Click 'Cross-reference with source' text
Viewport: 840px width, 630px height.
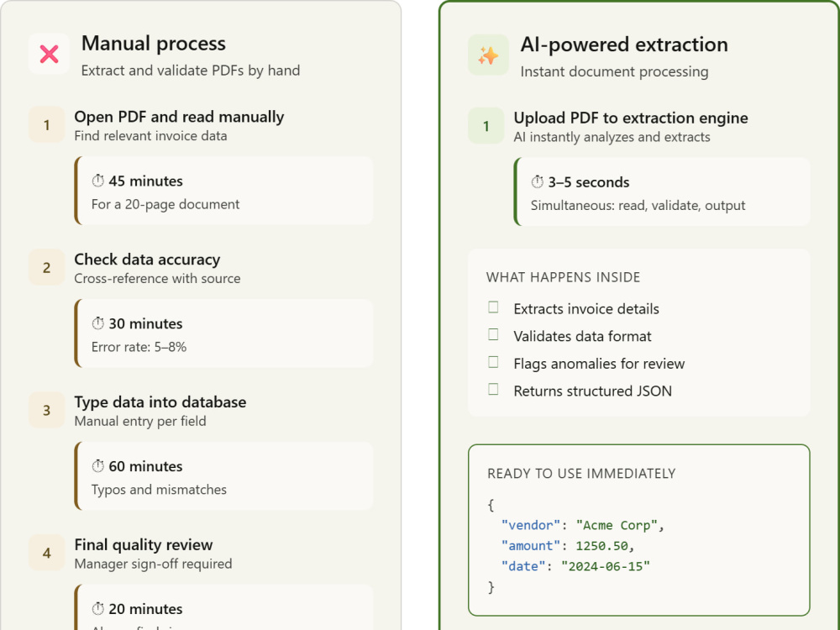pyautogui.click(x=158, y=279)
